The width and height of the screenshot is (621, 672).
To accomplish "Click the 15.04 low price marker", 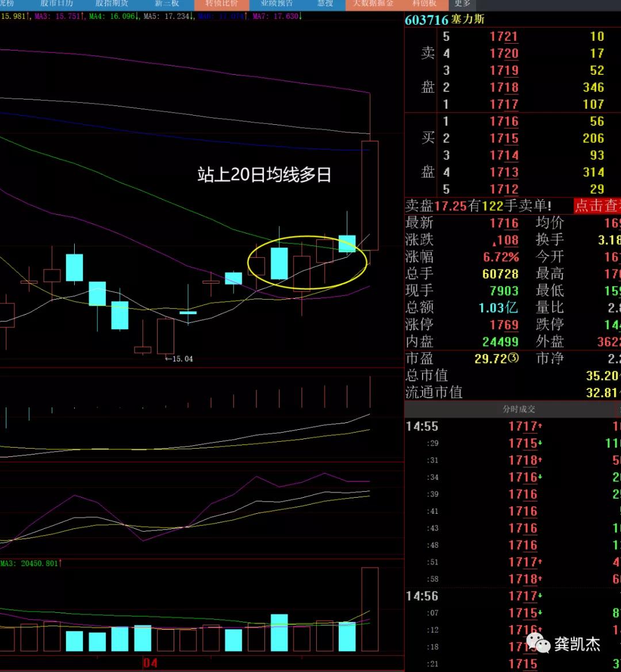I will (180, 359).
